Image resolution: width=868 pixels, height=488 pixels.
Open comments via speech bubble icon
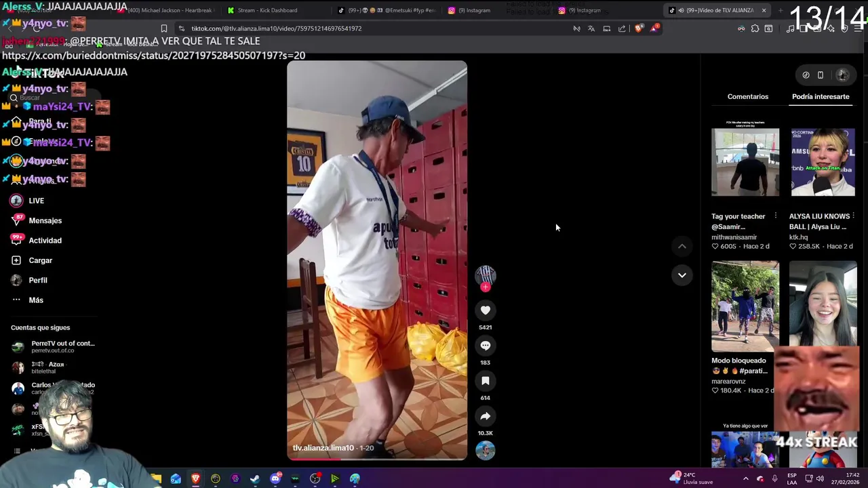point(485,346)
